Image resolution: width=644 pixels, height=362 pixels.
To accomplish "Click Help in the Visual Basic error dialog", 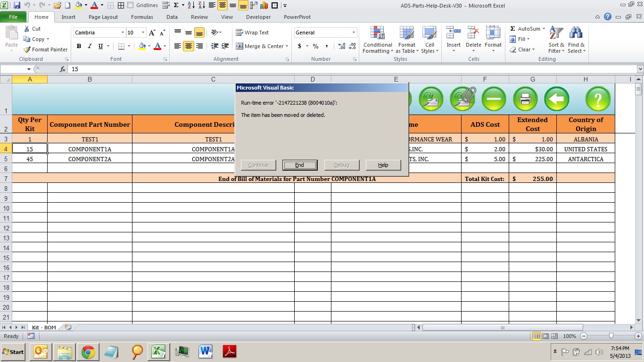I will [x=383, y=165].
